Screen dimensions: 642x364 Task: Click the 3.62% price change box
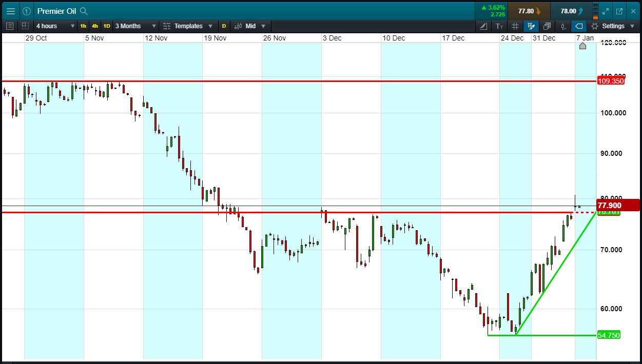[492, 11]
